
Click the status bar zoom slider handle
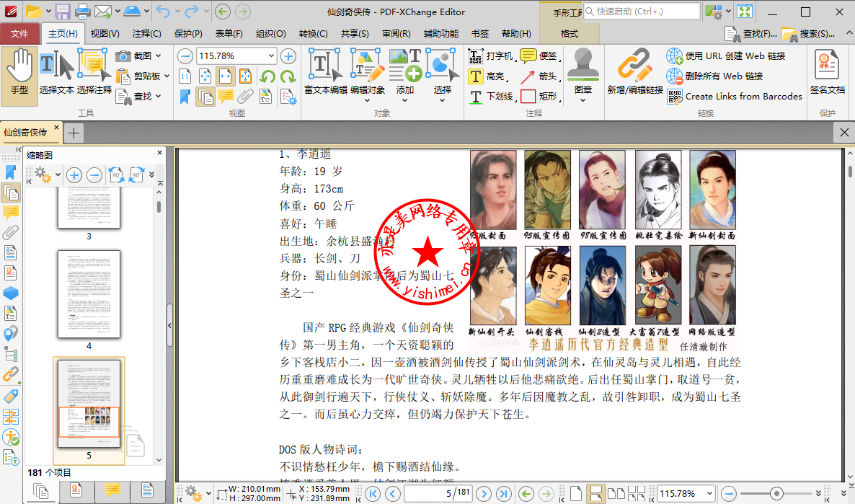pyautogui.click(x=776, y=494)
